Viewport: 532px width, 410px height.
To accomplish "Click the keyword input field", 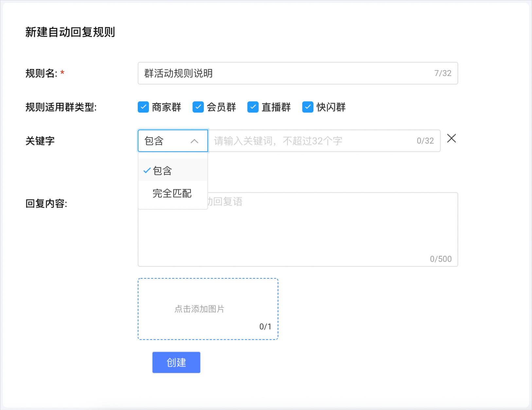I will (324, 141).
